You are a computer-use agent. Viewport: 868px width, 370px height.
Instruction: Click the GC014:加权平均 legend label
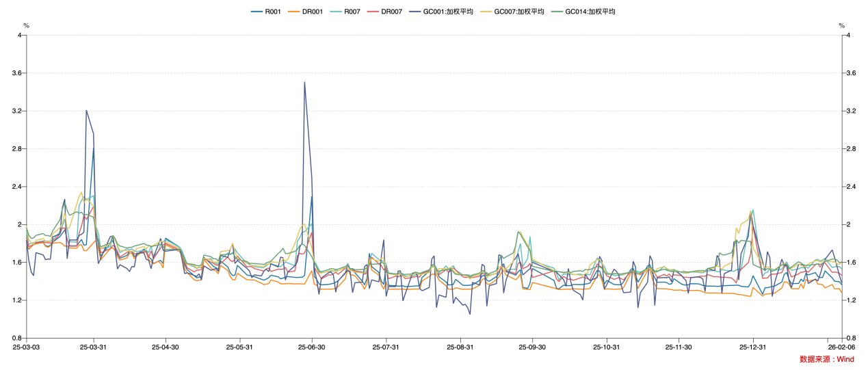point(590,12)
